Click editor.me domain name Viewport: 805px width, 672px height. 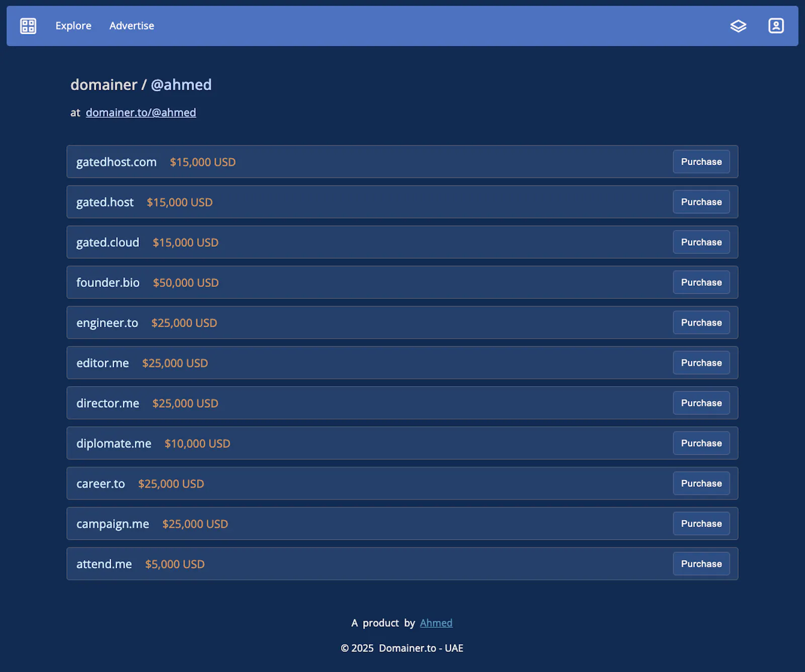pos(103,363)
